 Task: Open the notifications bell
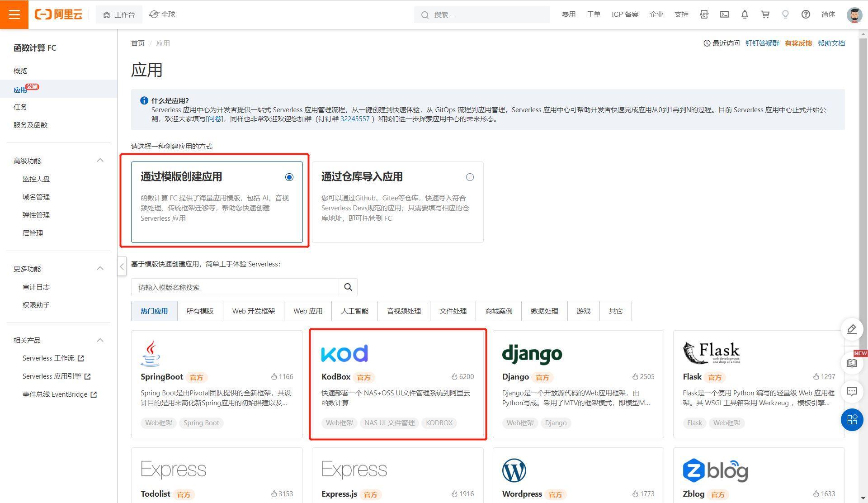(745, 14)
